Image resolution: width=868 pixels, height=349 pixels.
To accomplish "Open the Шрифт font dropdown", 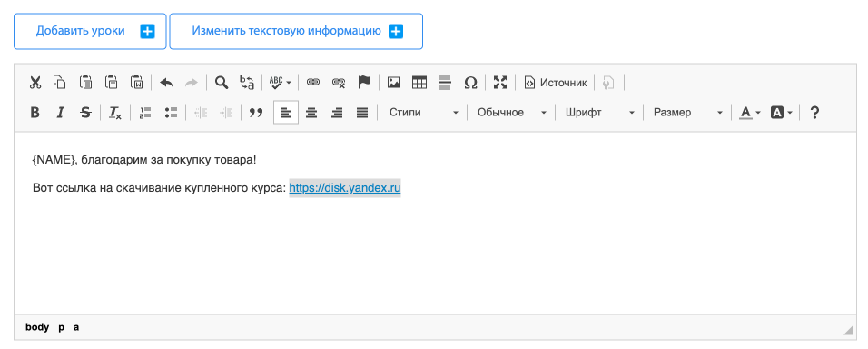I will (599, 113).
